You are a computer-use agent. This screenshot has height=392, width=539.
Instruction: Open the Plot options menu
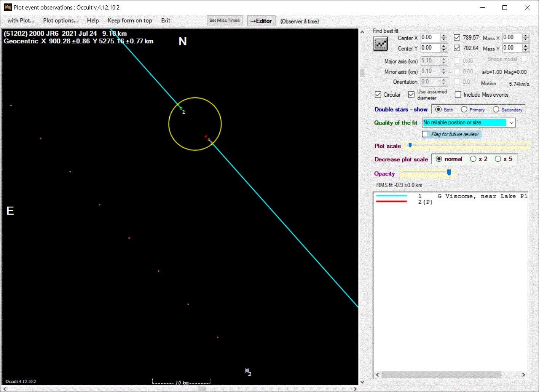61,21
